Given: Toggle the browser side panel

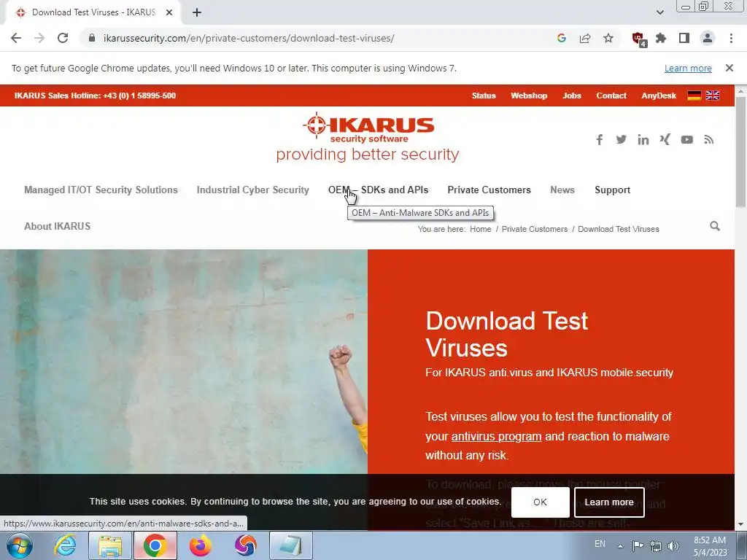Looking at the screenshot, I should point(684,38).
